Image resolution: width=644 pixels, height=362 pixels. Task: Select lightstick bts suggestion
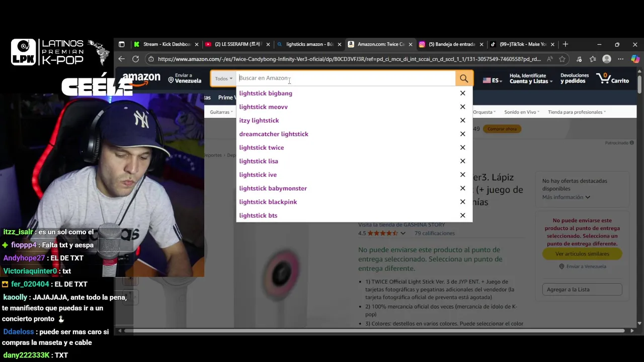[258, 215]
